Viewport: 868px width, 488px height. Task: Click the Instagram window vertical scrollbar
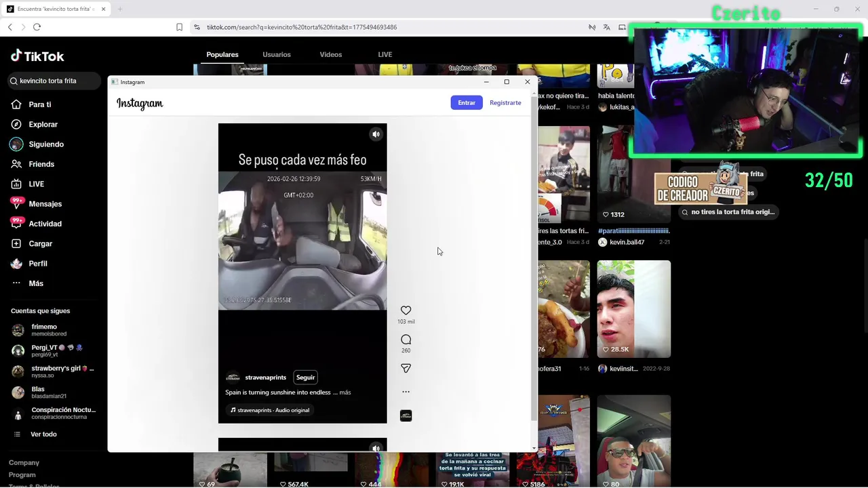tap(534, 258)
